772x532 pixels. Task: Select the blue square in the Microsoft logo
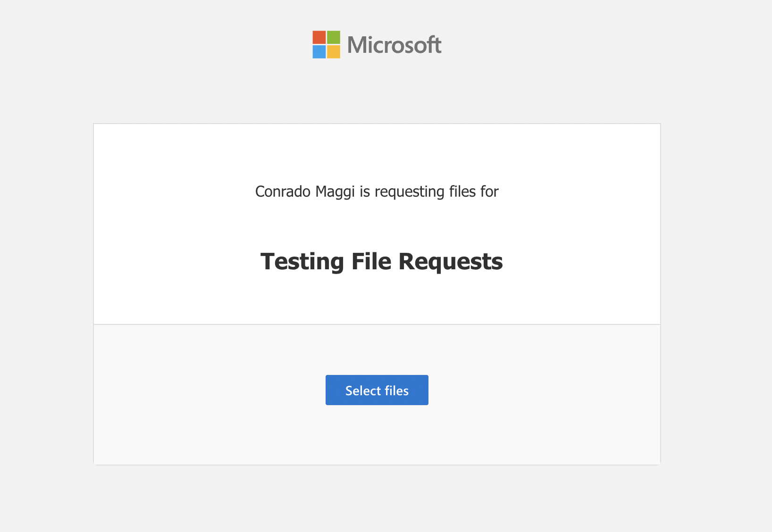319,51
